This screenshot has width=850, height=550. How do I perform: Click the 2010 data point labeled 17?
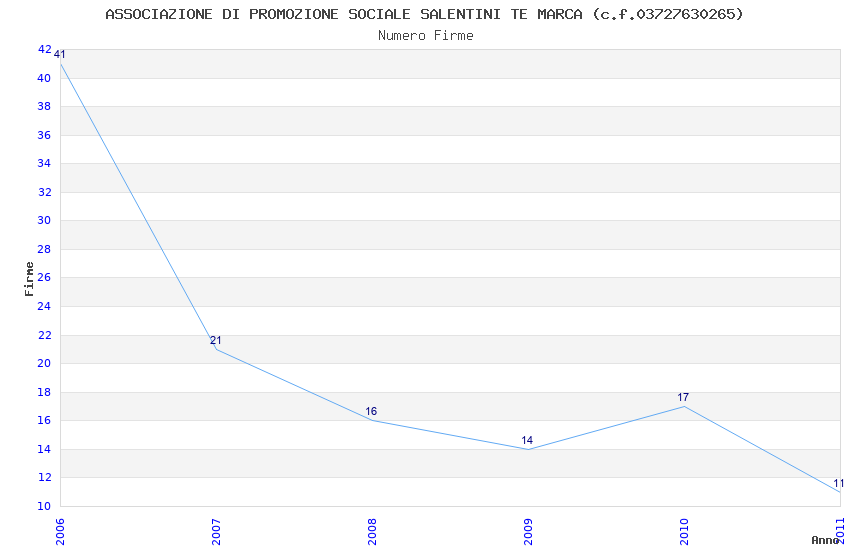click(684, 406)
